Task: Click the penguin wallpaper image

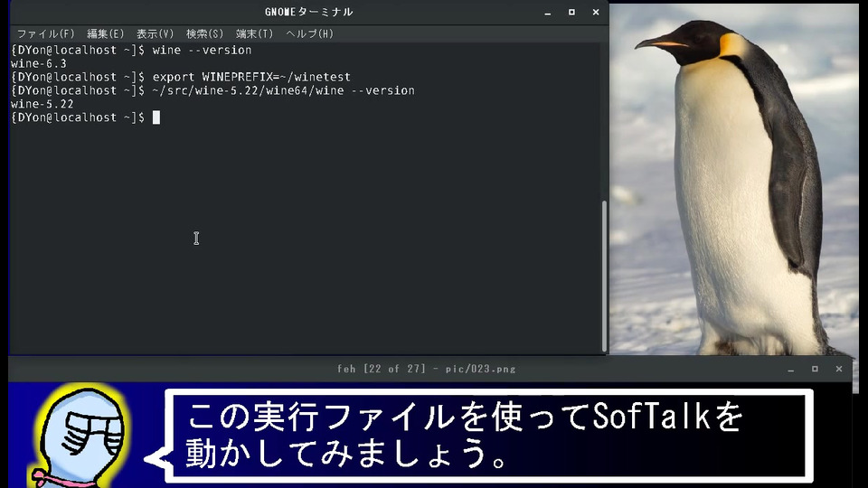Action: click(x=734, y=180)
